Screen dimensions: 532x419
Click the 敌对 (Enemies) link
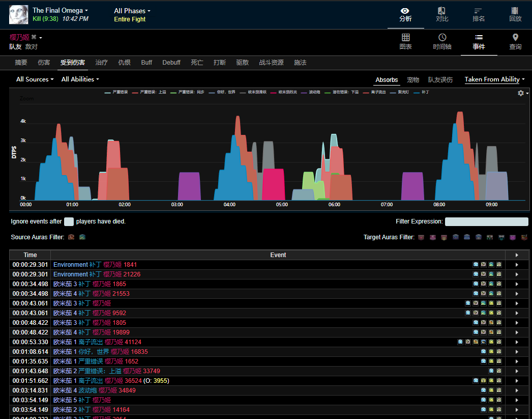tap(32, 47)
